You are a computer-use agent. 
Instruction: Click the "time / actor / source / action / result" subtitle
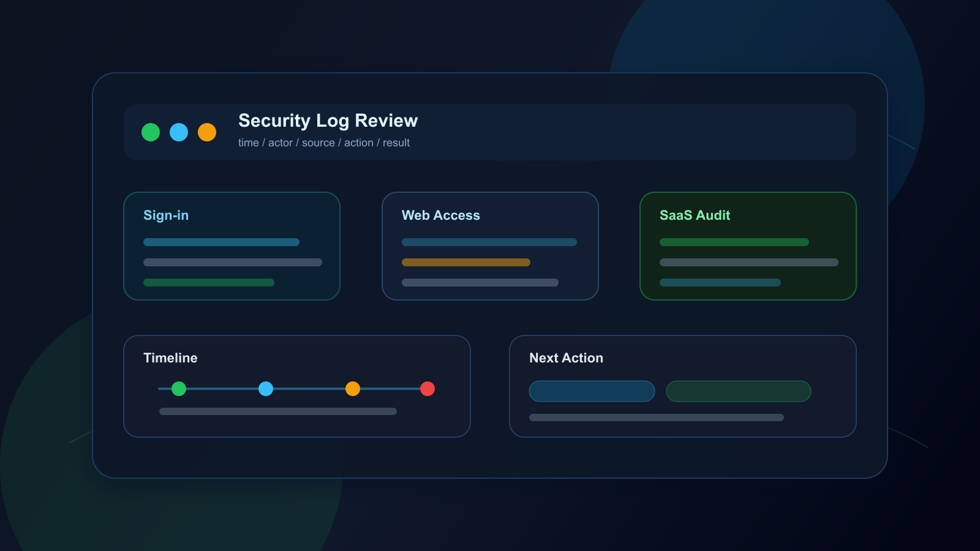click(x=324, y=143)
